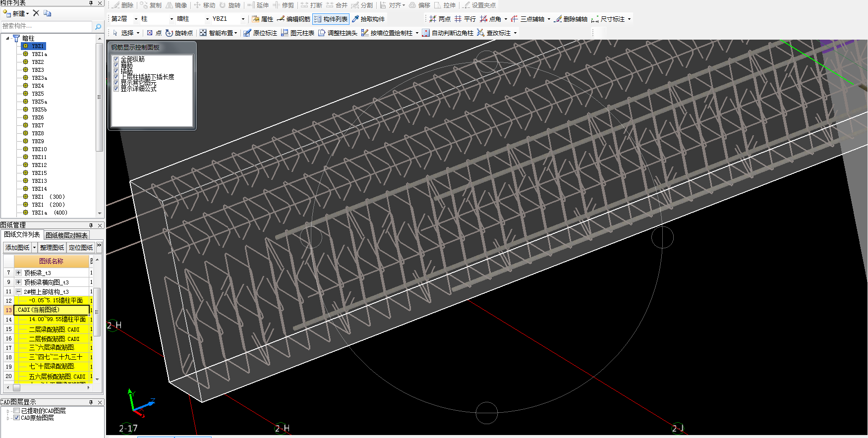Select the 镜像 (mirror) tool

(176, 5)
